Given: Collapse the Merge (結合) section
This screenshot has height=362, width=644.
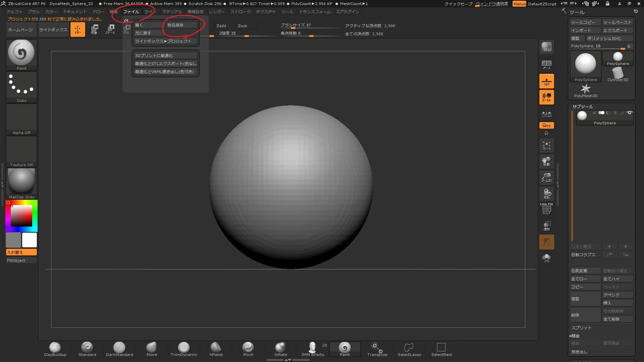Looking at the screenshot, I should (x=576, y=336).
